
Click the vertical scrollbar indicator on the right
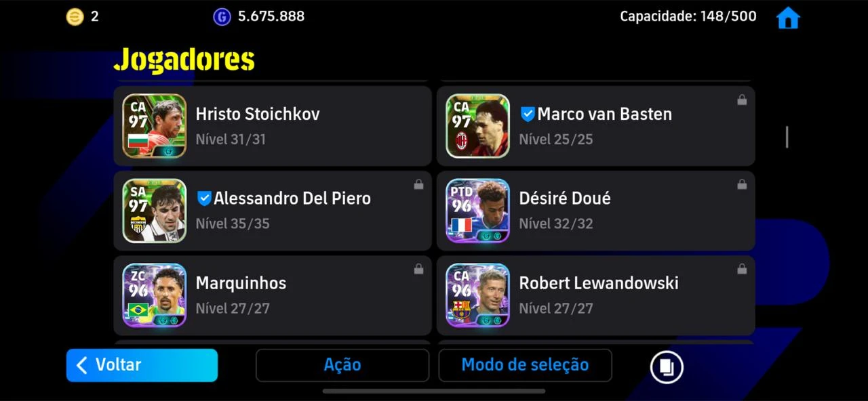(x=787, y=137)
